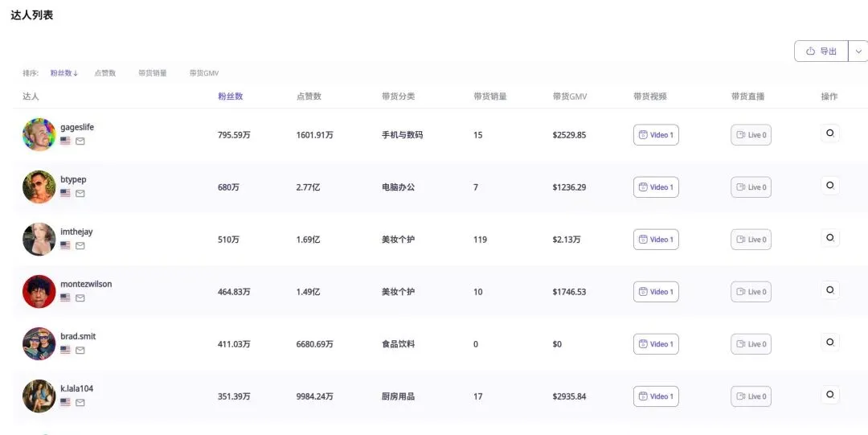Open Video 1 for imthejay
The image size is (868, 435).
[656, 240]
